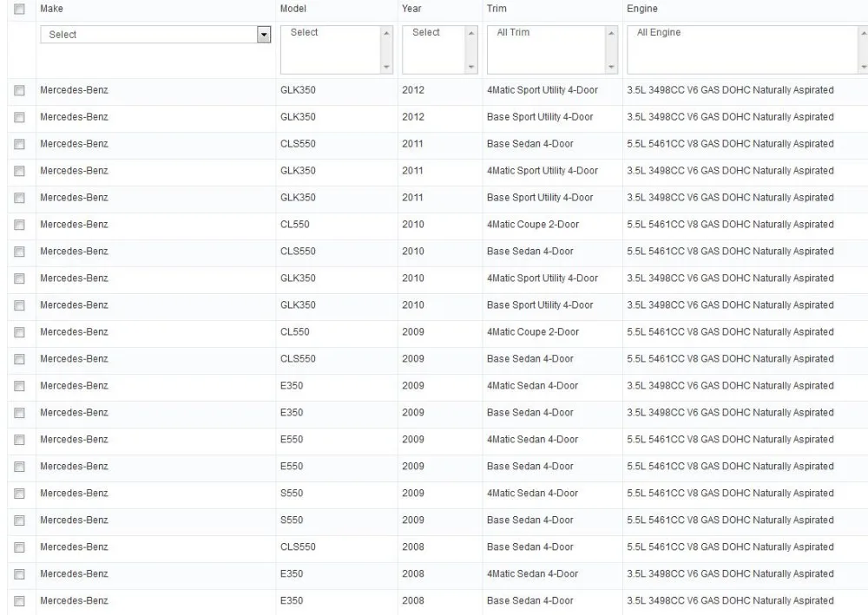Click the engine cell of the 2010 CLS550 row
Image resolution: width=868 pixels, height=615 pixels.
point(730,252)
